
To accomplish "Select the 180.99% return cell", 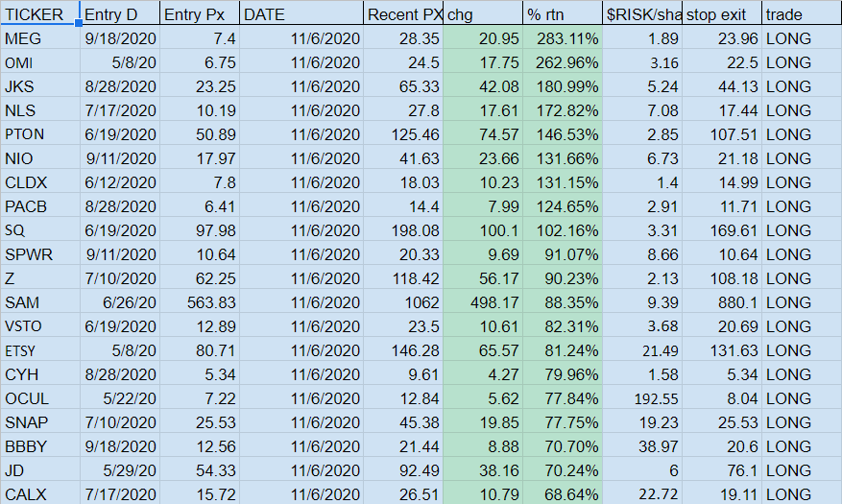I will tap(563, 86).
